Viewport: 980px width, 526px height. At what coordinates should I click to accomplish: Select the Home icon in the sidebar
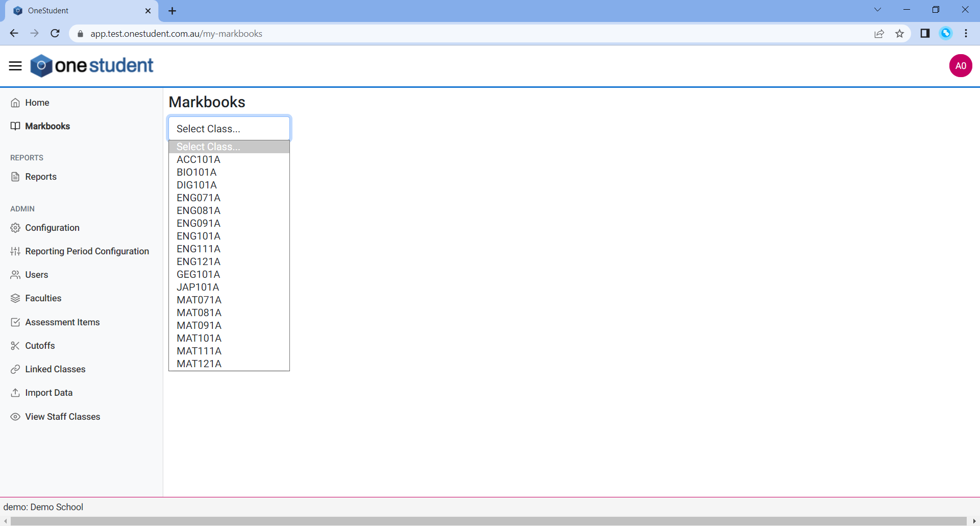click(x=15, y=102)
